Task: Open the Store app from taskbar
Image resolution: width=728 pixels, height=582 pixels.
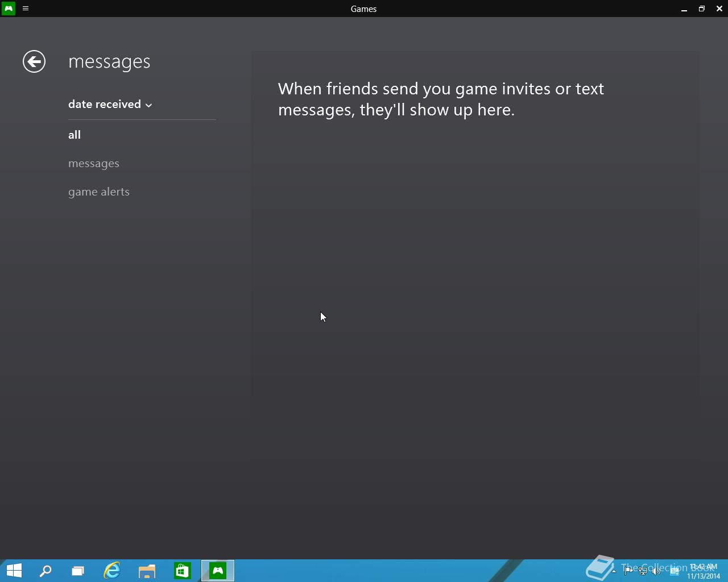Action: 183,571
